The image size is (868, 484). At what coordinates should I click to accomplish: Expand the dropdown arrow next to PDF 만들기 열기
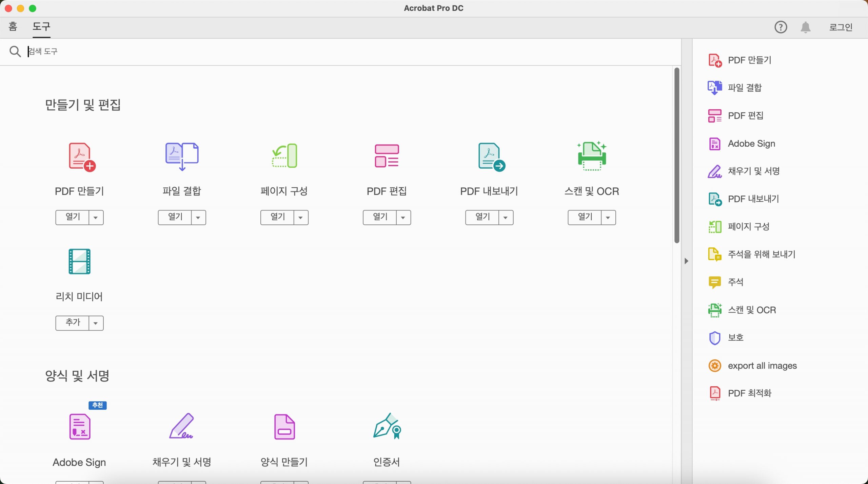pos(96,218)
